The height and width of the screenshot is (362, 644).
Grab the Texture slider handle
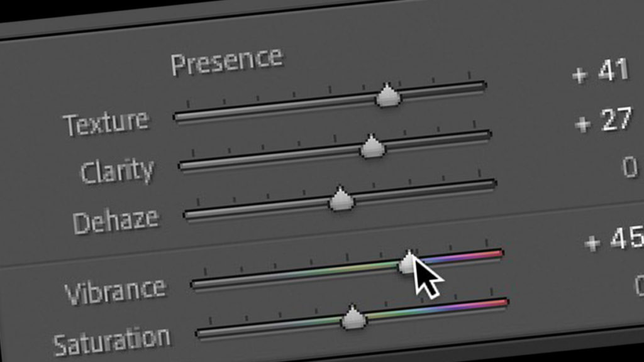point(387,96)
